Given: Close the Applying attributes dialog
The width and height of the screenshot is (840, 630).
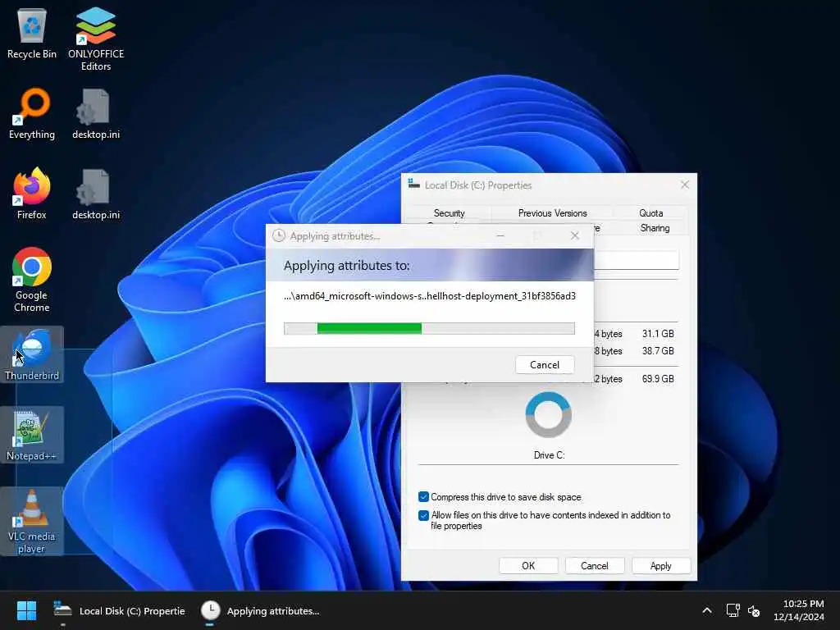Looking at the screenshot, I should point(575,235).
